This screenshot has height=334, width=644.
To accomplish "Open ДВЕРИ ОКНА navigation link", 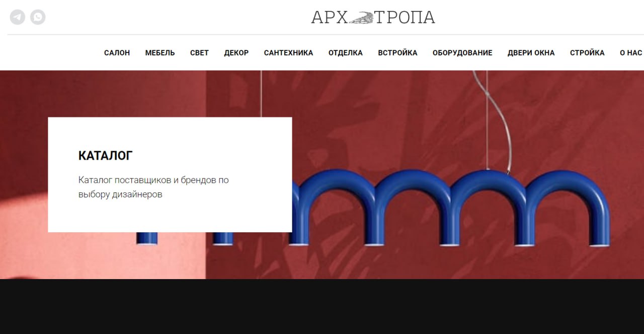I will coord(531,53).
